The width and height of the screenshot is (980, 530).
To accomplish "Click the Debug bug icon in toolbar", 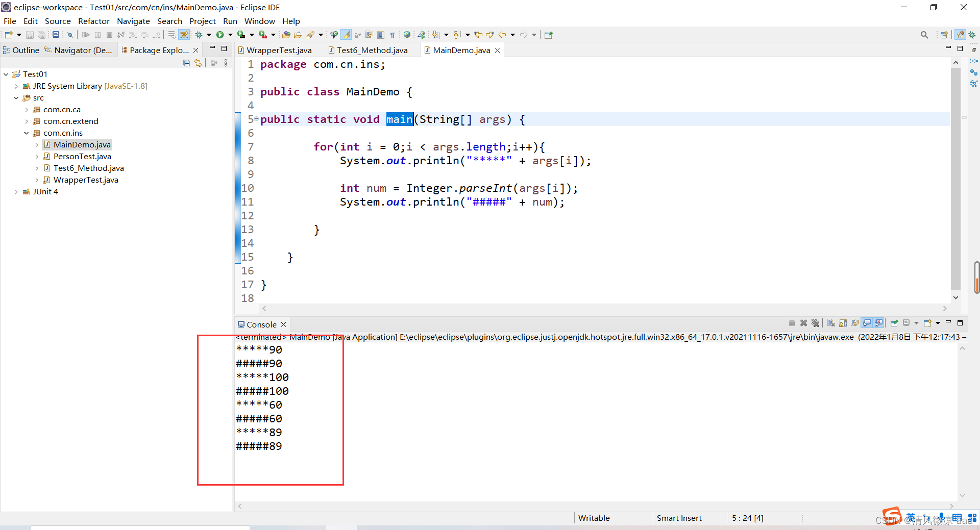I will click(199, 35).
